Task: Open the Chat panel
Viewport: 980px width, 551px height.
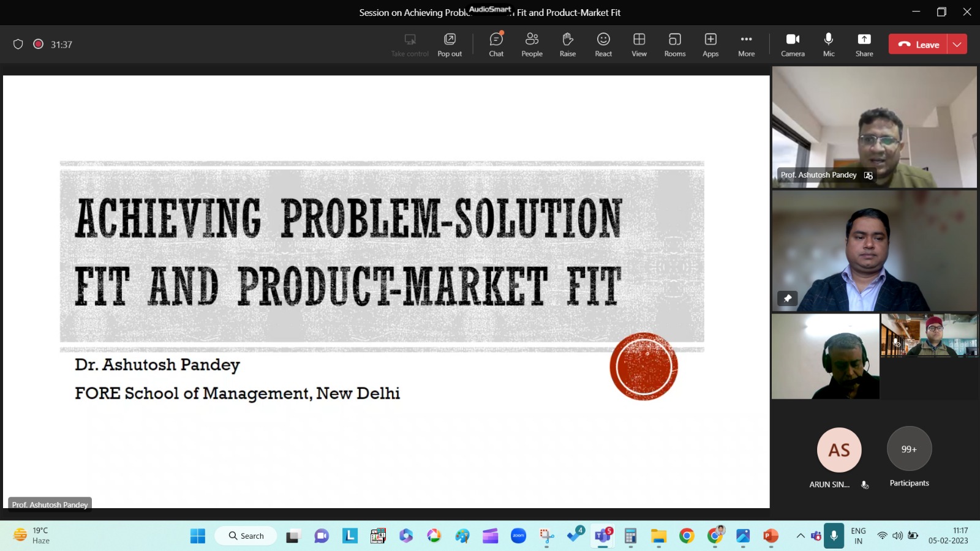Action: point(496,45)
